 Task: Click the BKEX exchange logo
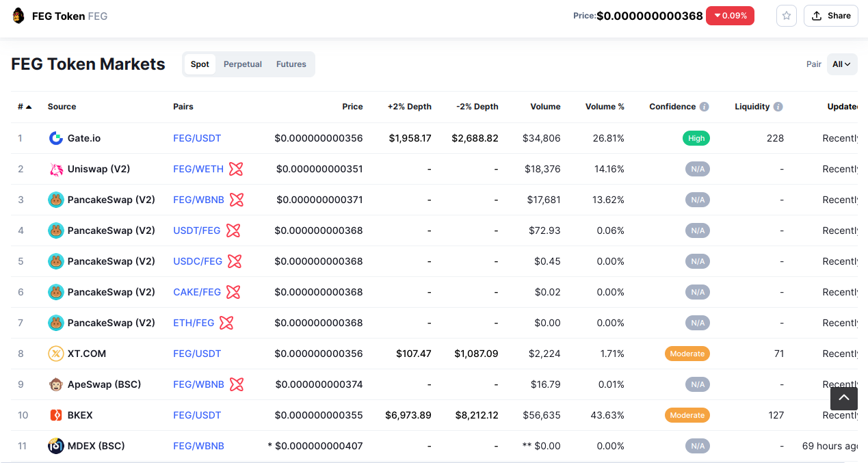pyautogui.click(x=56, y=415)
